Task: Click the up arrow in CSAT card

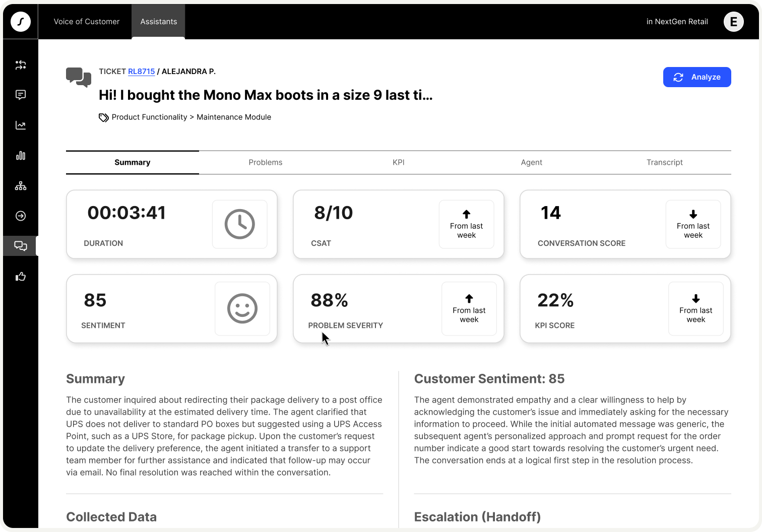Action: (467, 214)
